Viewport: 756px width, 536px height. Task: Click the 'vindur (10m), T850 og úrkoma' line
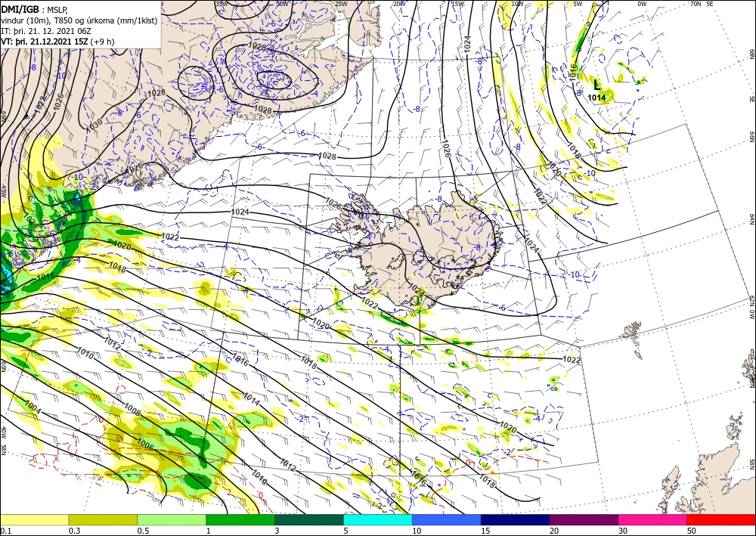[x=79, y=20]
